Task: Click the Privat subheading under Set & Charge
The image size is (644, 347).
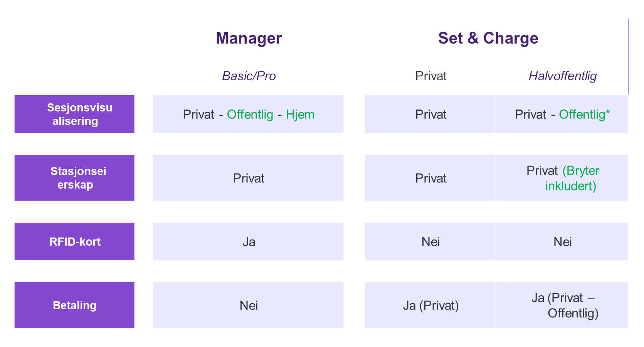Action: [x=430, y=76]
